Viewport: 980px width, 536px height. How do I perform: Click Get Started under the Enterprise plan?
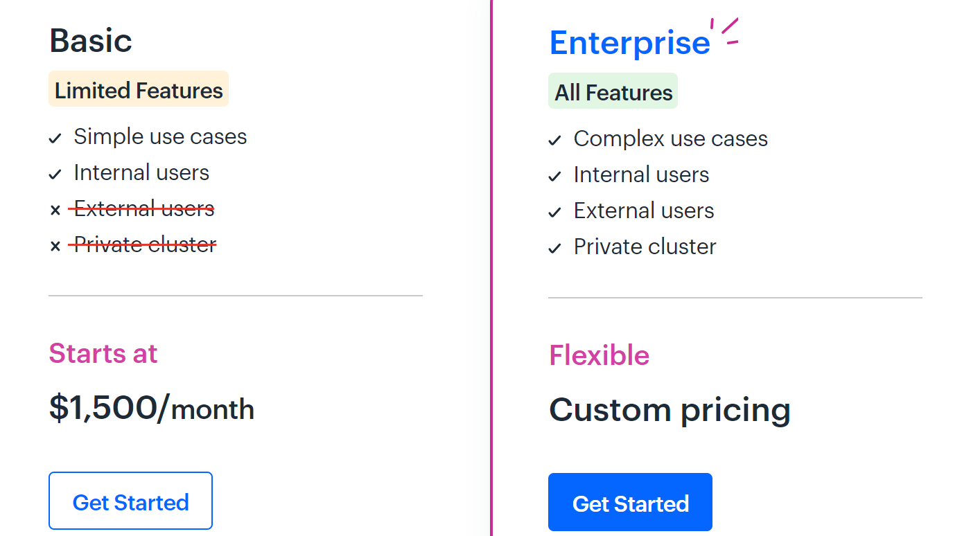pos(629,502)
